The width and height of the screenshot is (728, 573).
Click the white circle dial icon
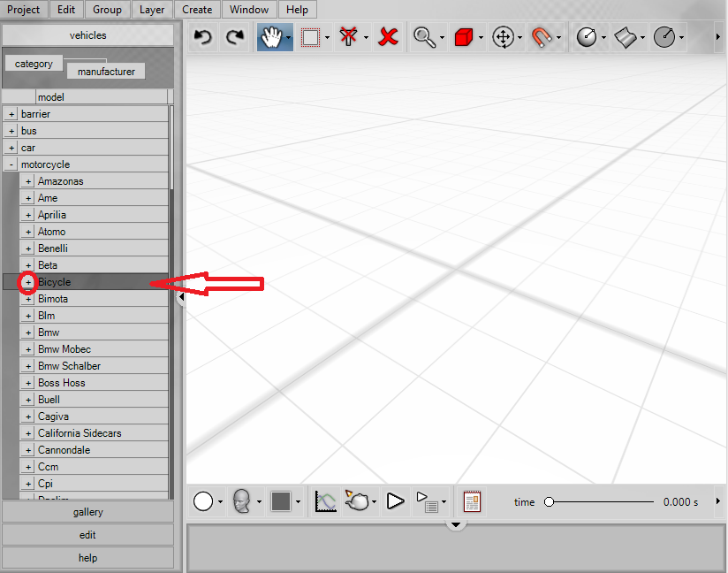click(x=587, y=37)
